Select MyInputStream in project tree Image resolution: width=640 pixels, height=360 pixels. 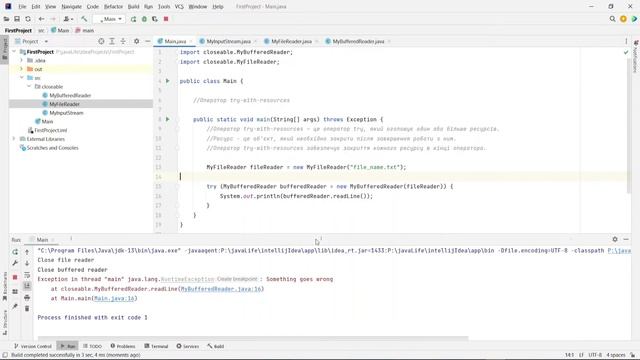pyautogui.click(x=66, y=113)
